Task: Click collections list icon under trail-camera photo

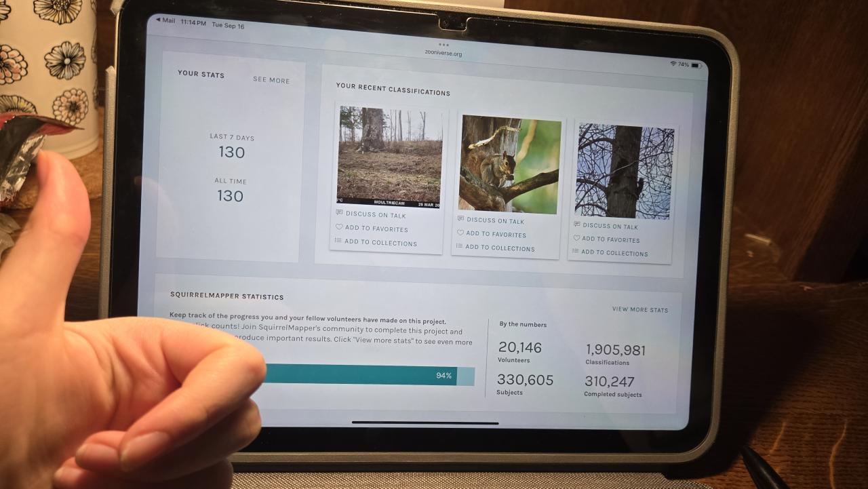Action: (338, 241)
